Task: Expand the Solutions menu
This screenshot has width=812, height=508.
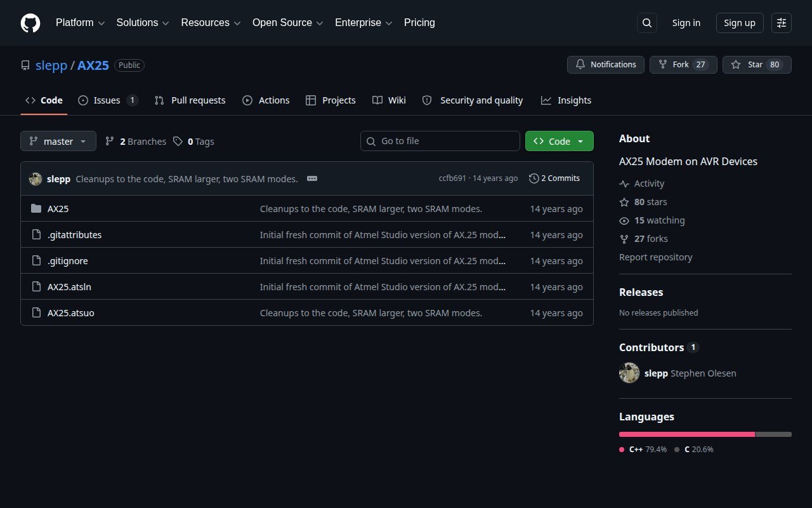Action: tap(143, 23)
